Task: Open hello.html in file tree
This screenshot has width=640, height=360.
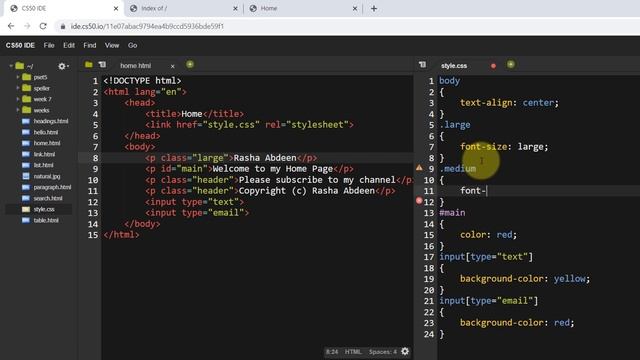Action: 46,132
